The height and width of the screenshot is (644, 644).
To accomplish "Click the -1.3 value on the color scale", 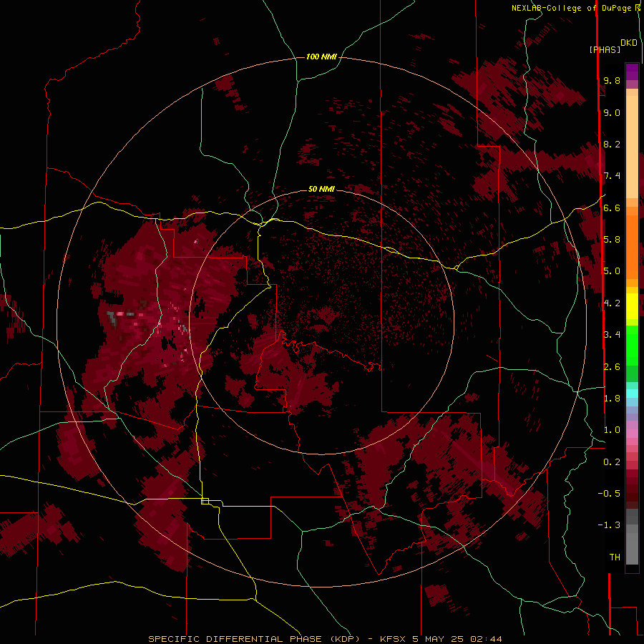I will [x=609, y=525].
